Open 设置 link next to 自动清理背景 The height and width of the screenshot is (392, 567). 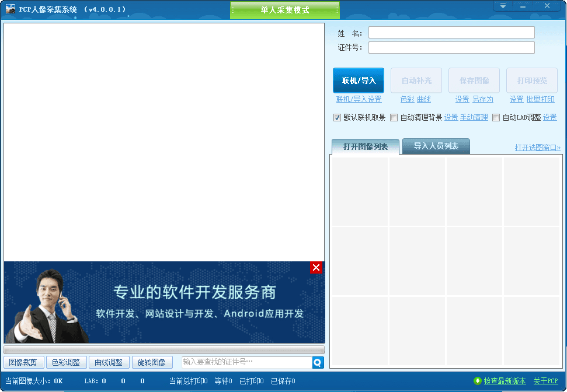pos(451,117)
